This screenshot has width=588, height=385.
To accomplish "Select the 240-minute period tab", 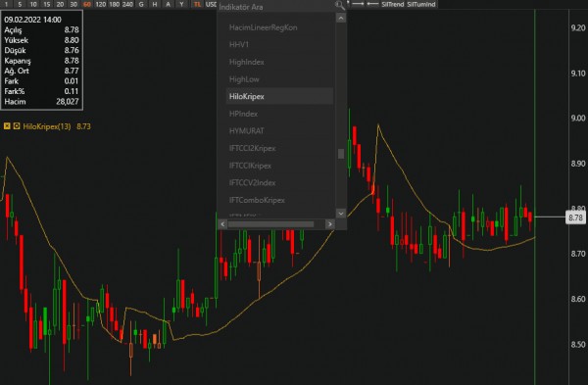I will 127,5.
